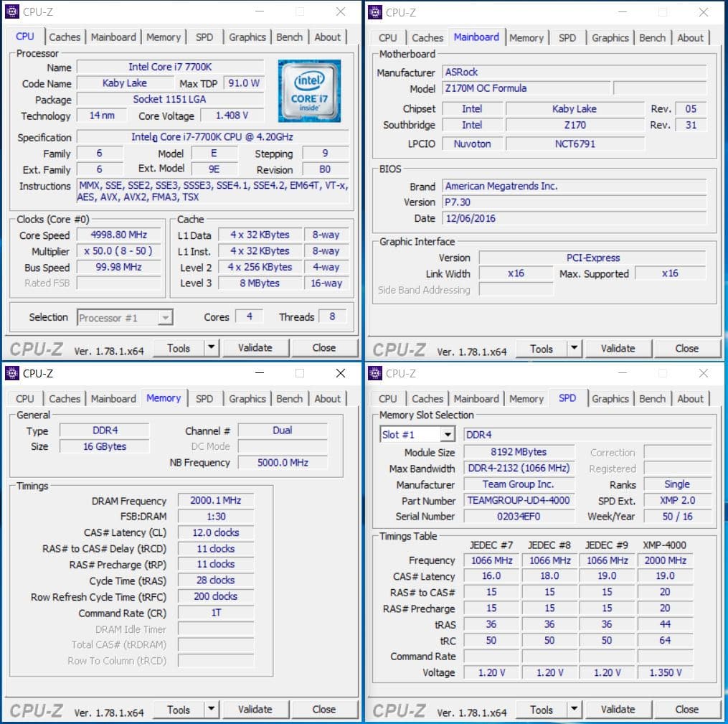Click the CPU-Z title bar icon in the Memory window

pos(12,373)
